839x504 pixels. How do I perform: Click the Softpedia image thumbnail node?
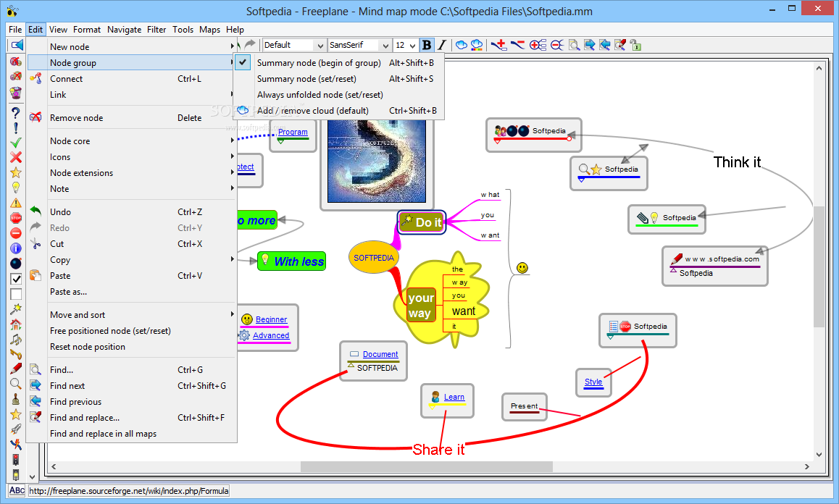(x=377, y=161)
